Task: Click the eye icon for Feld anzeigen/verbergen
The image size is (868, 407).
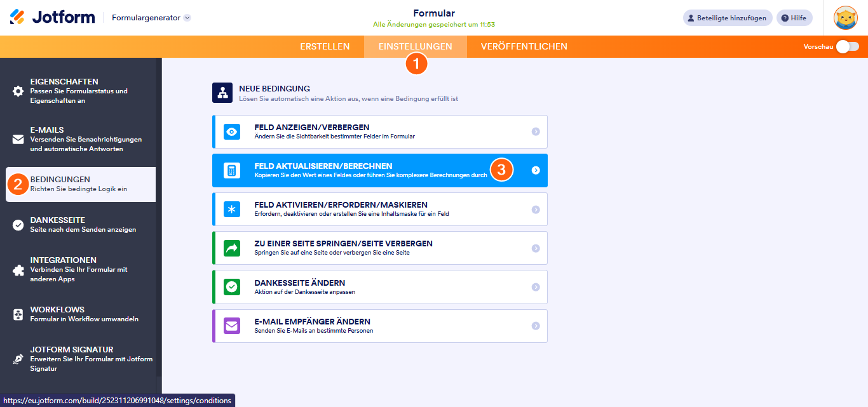Action: tap(232, 131)
